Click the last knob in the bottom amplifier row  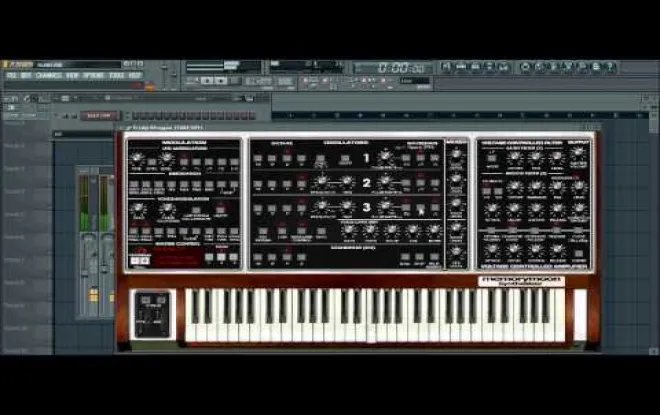tap(557, 250)
